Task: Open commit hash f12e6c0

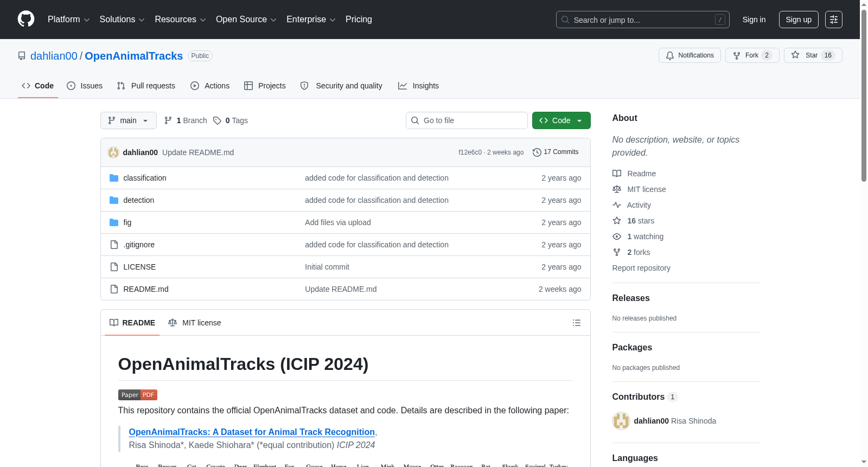Action: (x=470, y=152)
